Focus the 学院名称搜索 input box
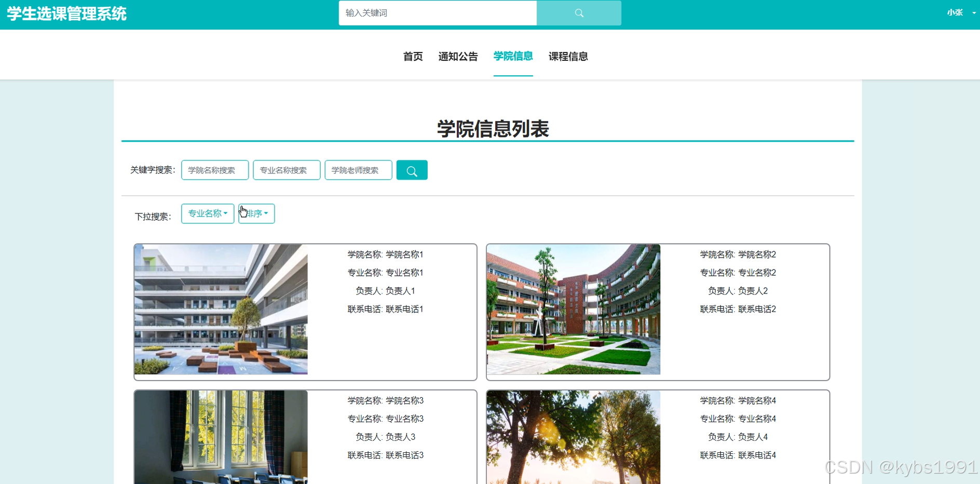This screenshot has height=484, width=980. pos(215,170)
